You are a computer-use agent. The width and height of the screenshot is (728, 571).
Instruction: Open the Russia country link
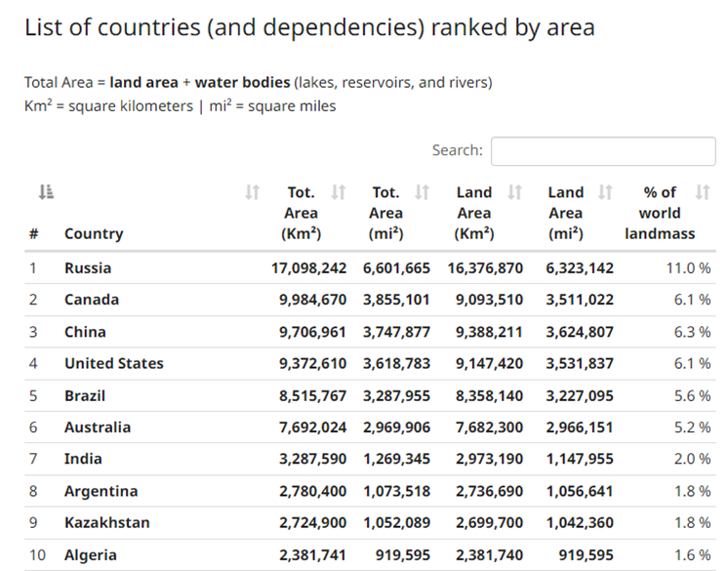(88, 268)
